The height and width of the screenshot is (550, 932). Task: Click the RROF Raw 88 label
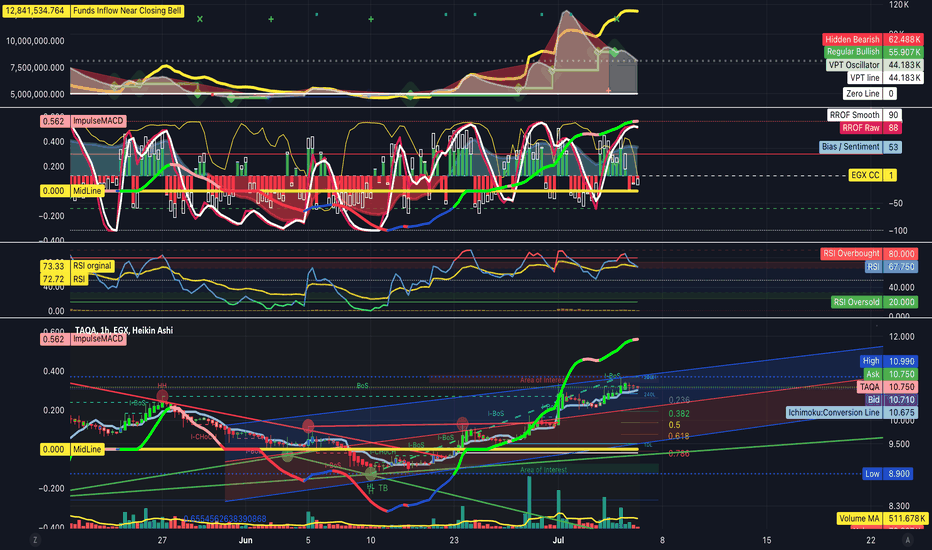tap(871, 128)
